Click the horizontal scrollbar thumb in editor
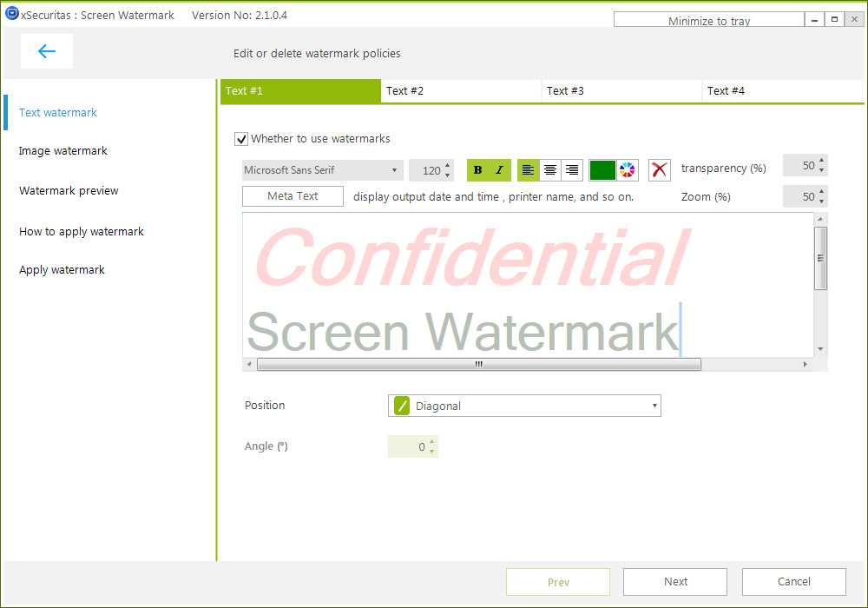Screen dimensions: 868x608 click(479, 364)
